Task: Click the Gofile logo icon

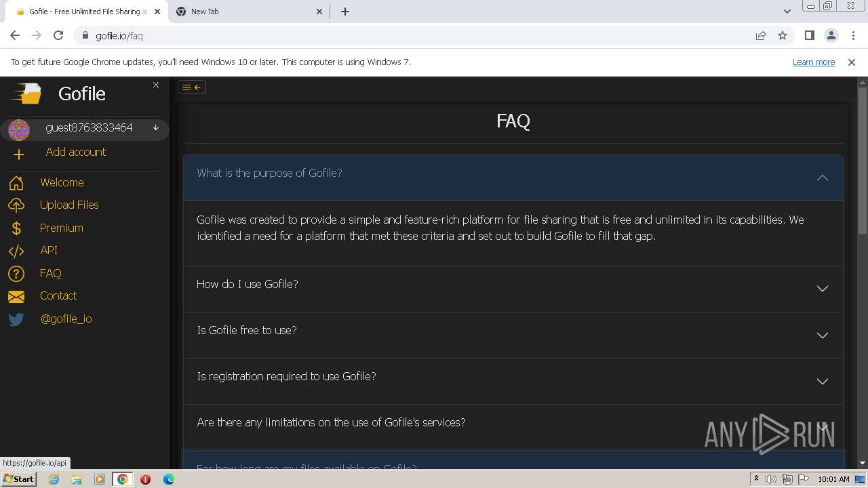Action: [26, 94]
